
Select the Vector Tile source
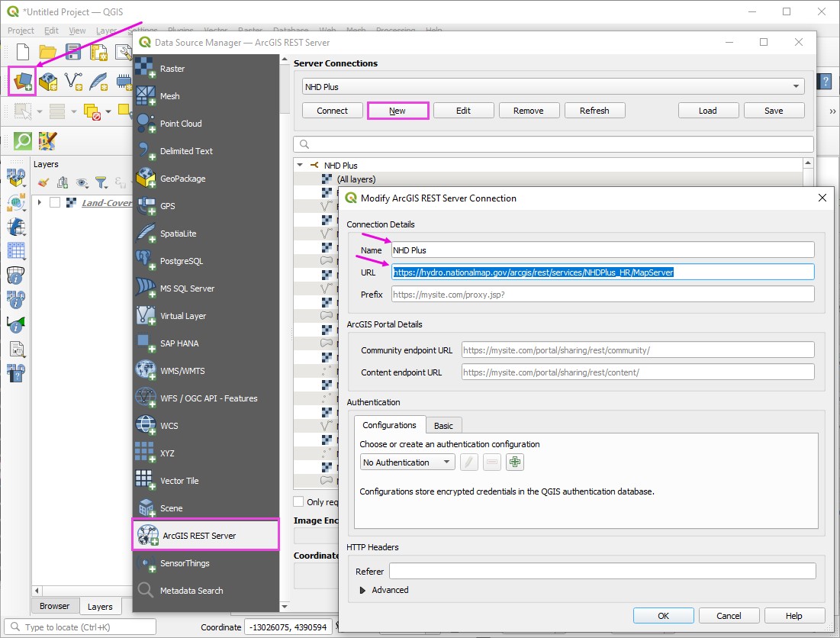(146, 481)
